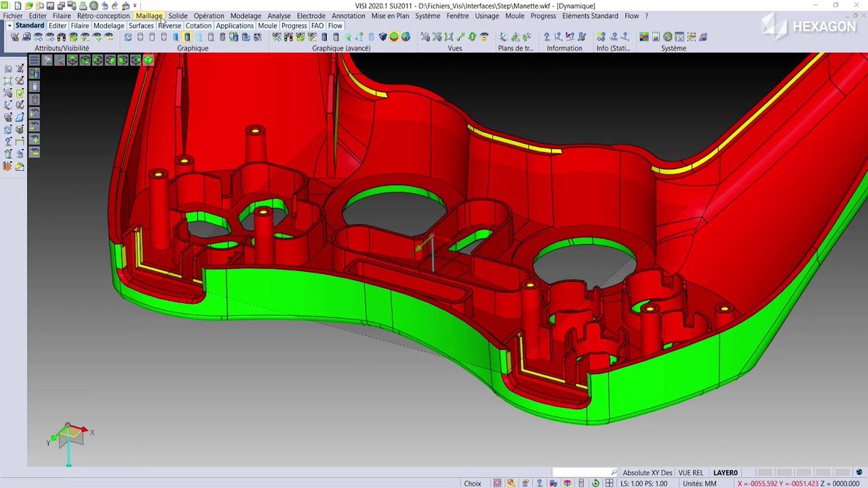Open the LAYER0 layer selector
The image size is (868, 488).
726,471
